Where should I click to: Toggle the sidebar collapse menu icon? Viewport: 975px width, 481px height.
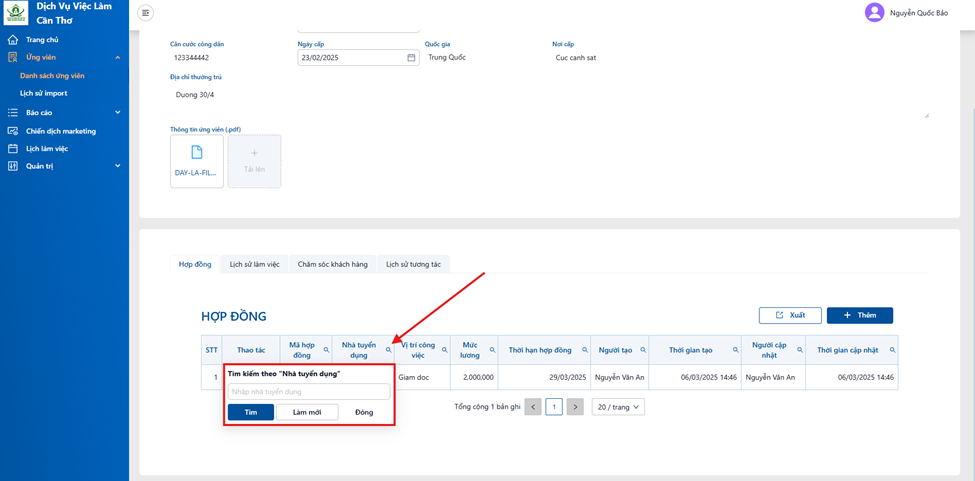pyautogui.click(x=145, y=12)
